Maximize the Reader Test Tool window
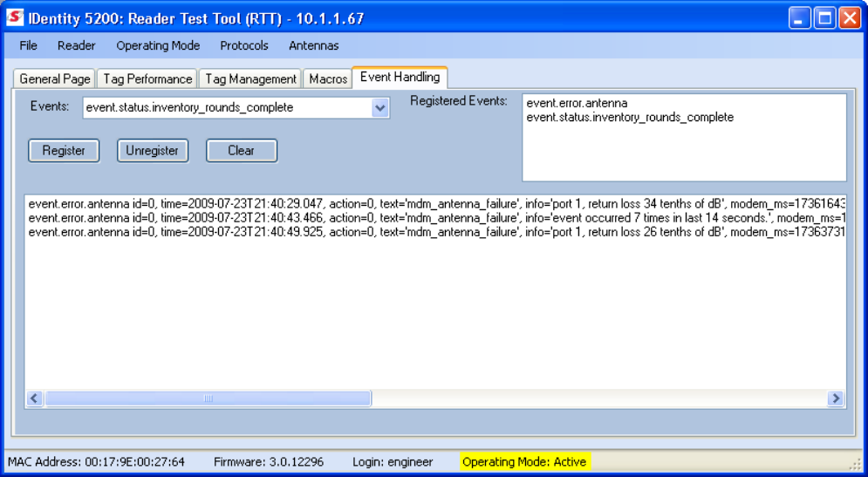This screenshot has height=477, width=868. (825, 19)
